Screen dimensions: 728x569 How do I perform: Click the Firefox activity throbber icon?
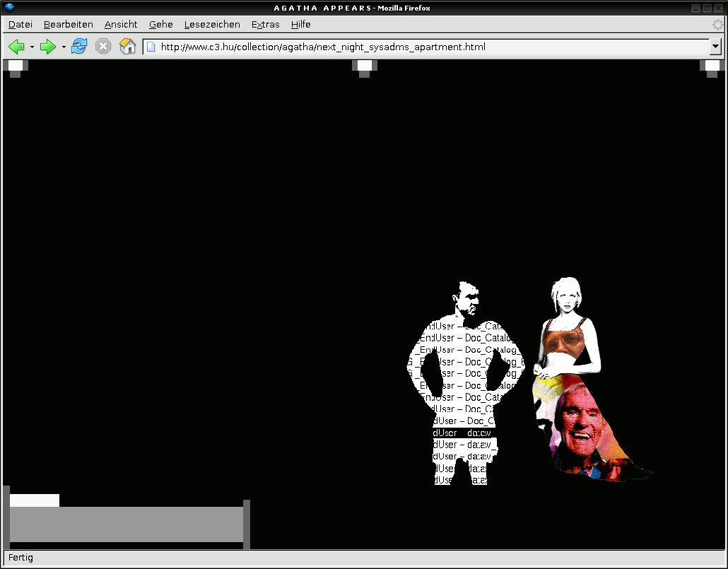click(x=718, y=25)
